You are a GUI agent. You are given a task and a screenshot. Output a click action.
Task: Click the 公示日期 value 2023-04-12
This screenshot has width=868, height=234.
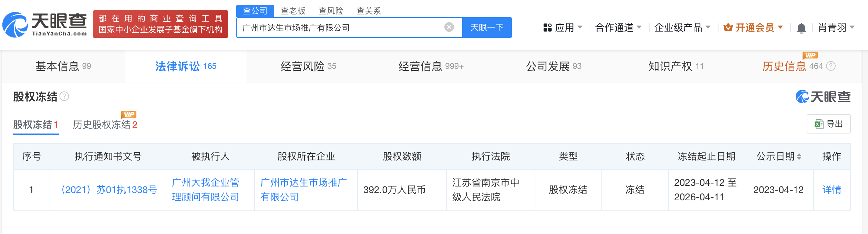pyautogui.click(x=778, y=190)
